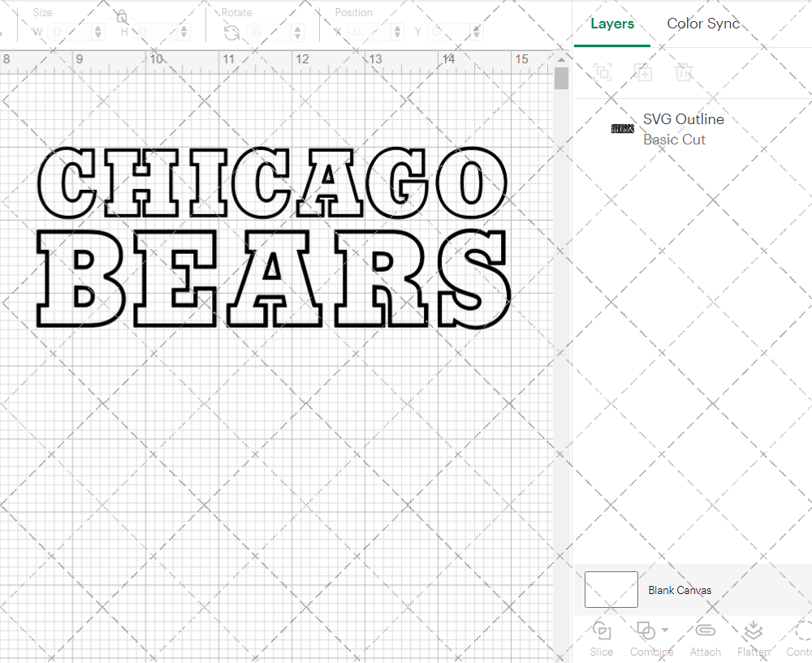Switch to the Color Sync tab

click(703, 24)
